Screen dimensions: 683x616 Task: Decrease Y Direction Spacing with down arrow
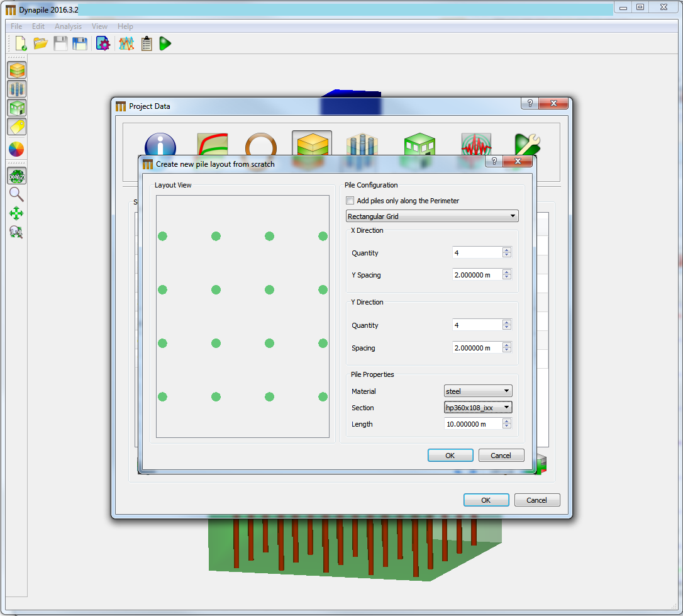(506, 350)
